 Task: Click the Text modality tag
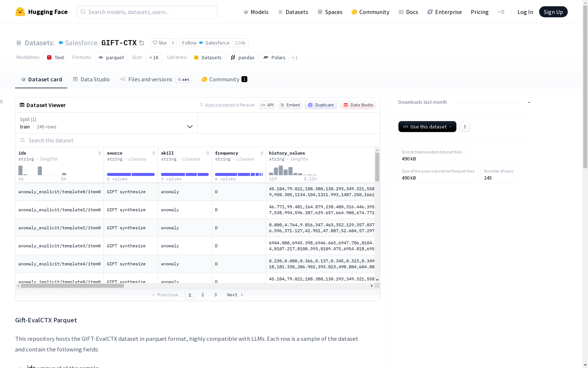[x=55, y=57]
